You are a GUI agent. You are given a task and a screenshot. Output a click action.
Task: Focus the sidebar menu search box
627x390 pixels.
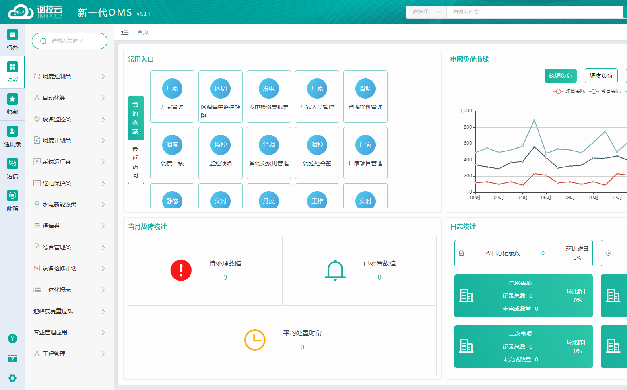pos(70,41)
